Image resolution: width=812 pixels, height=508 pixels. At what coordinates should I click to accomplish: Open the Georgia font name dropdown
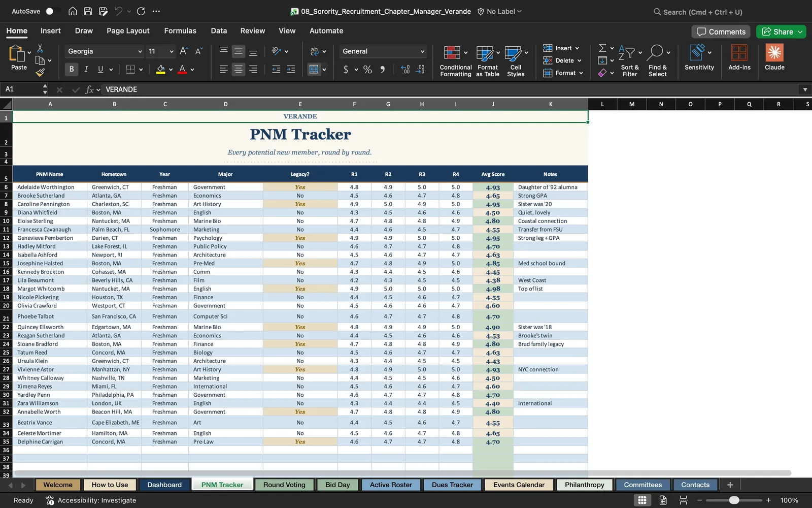[140, 51]
